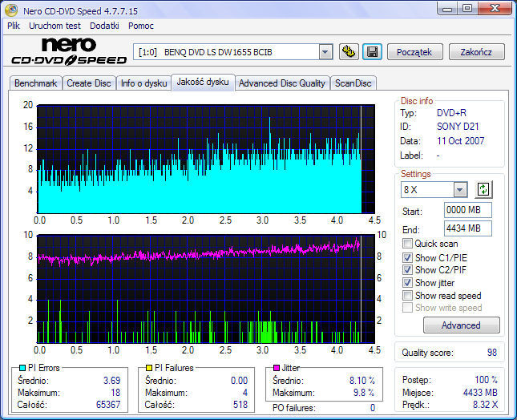Open the BENQ drive selection dropdown
The width and height of the screenshot is (517, 420).
325,52
